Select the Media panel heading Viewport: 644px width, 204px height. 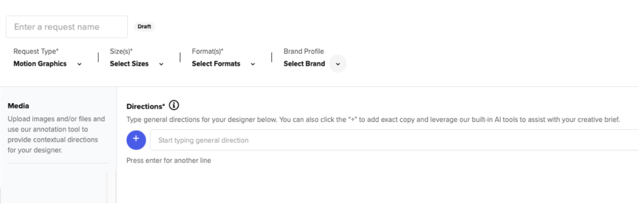pyautogui.click(x=18, y=106)
